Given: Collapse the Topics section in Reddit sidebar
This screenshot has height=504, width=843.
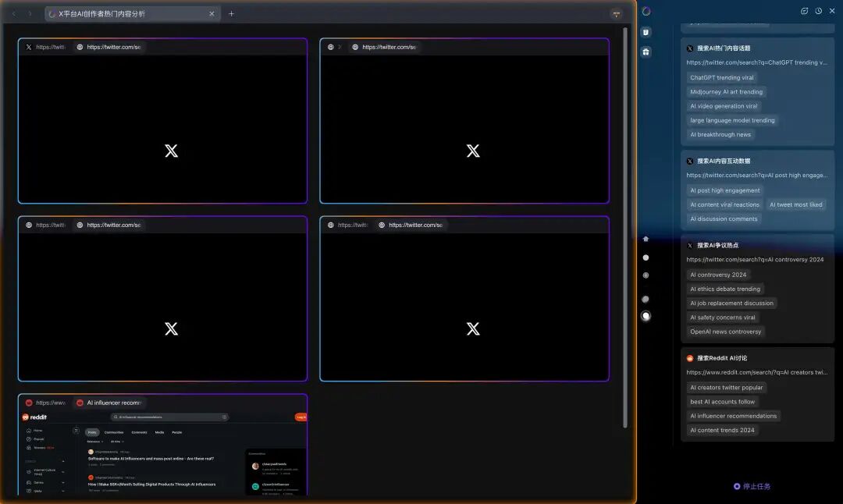Looking at the screenshot, I should point(63,461).
